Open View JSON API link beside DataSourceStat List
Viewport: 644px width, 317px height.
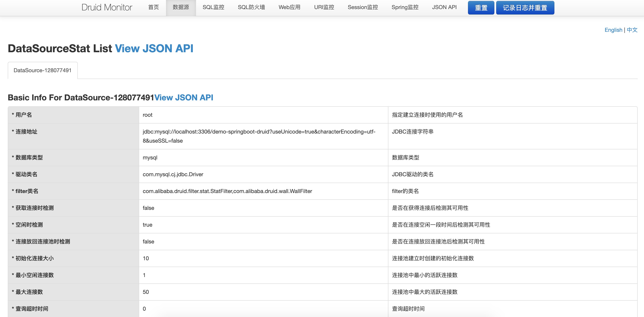[x=154, y=48]
